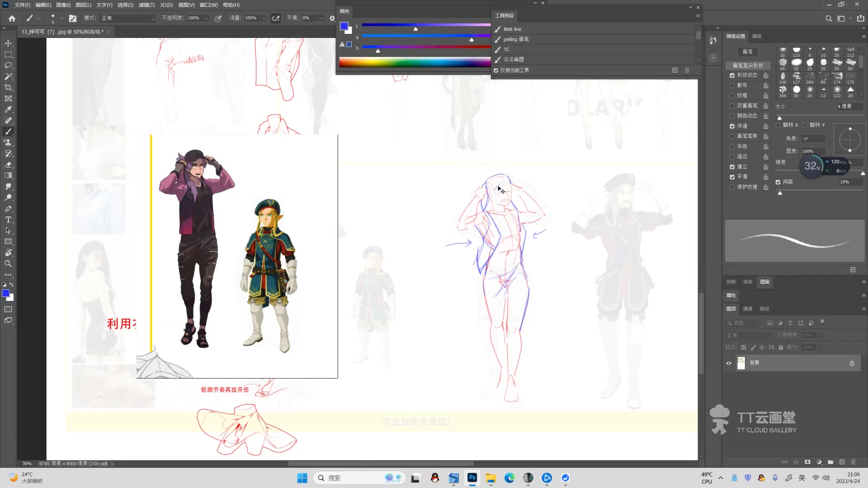Select the Eyedropper tool
The width and height of the screenshot is (868, 488).
click(8, 109)
